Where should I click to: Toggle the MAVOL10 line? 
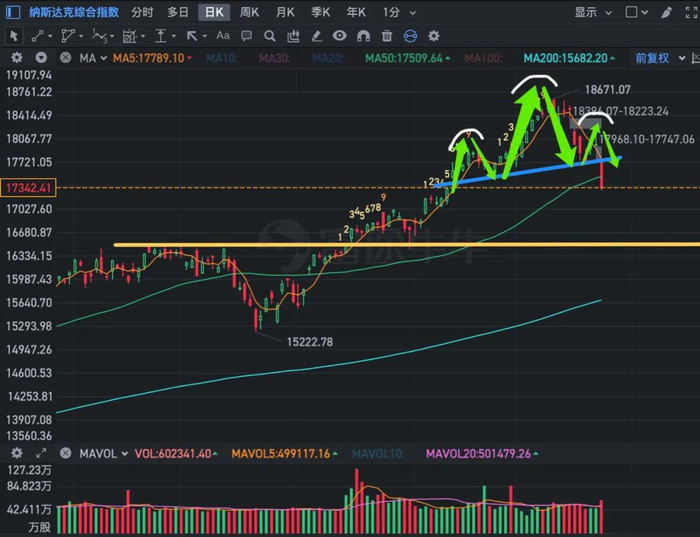pos(378,454)
